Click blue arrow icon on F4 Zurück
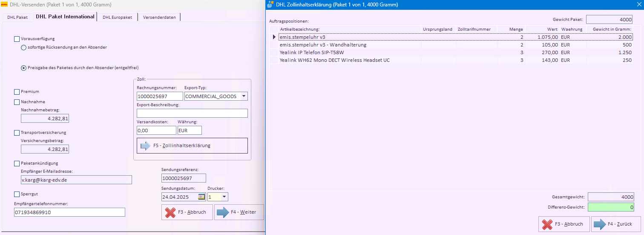Screen dimensions: 644x235 pyautogui.click(x=600, y=224)
